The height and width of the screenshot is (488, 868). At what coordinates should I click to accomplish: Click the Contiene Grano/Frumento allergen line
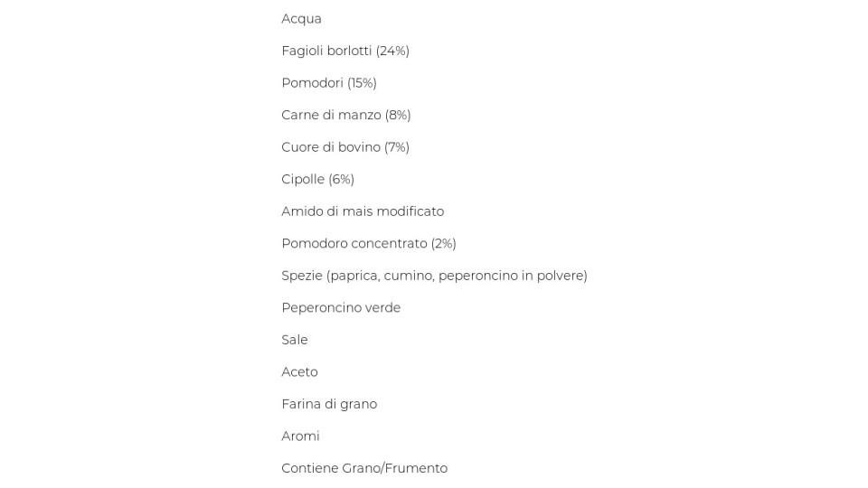[364, 468]
